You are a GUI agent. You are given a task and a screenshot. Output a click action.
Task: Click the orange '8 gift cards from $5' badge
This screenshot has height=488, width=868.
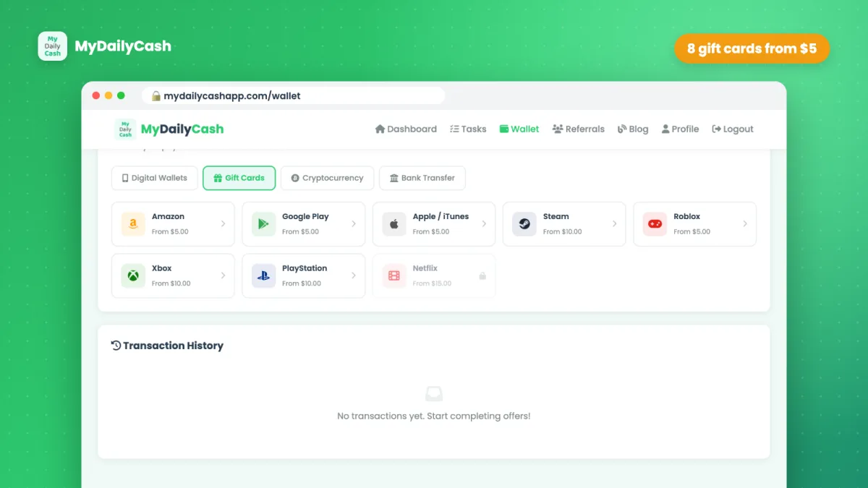click(x=752, y=48)
